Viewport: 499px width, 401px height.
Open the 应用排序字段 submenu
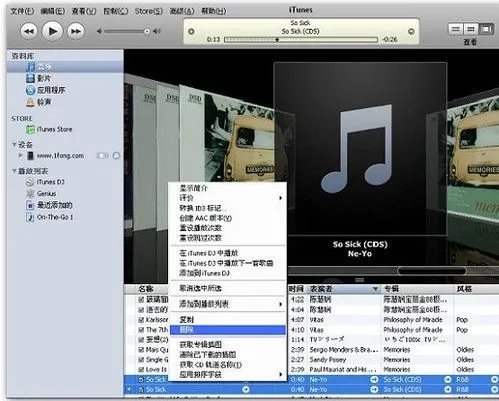228,375
